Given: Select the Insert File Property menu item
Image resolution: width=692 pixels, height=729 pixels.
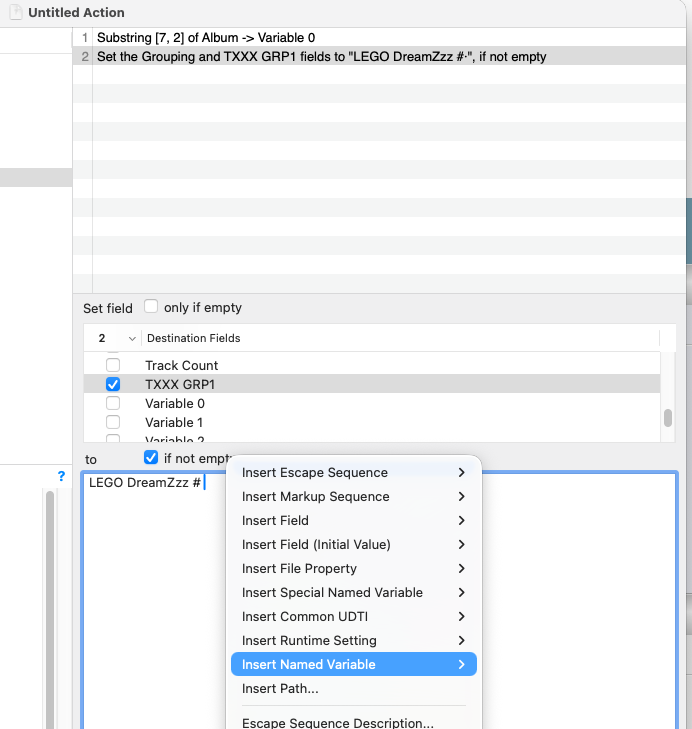Looking at the screenshot, I should (299, 569).
